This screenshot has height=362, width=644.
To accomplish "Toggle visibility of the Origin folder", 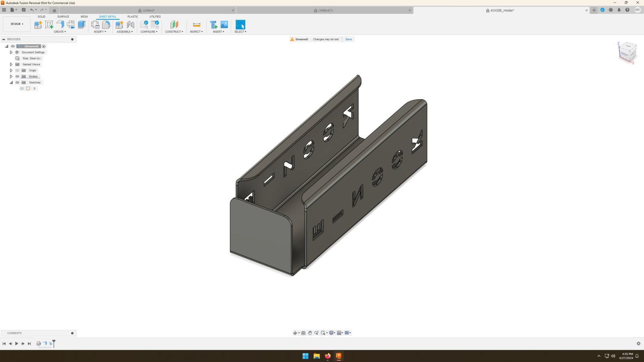I will tap(17, 70).
